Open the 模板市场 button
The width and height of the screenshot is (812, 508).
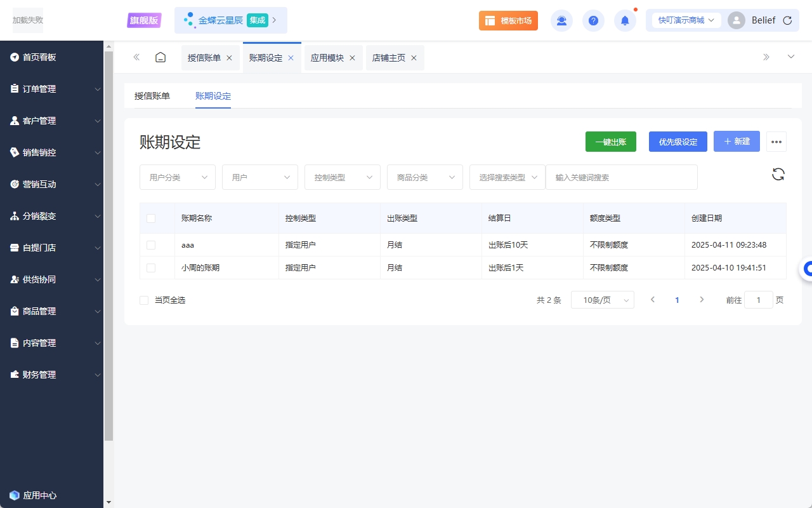click(508, 20)
